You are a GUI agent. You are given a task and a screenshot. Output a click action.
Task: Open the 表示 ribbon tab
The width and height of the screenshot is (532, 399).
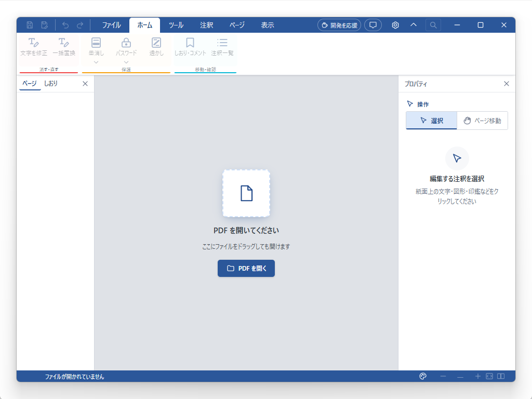pyautogui.click(x=268, y=25)
